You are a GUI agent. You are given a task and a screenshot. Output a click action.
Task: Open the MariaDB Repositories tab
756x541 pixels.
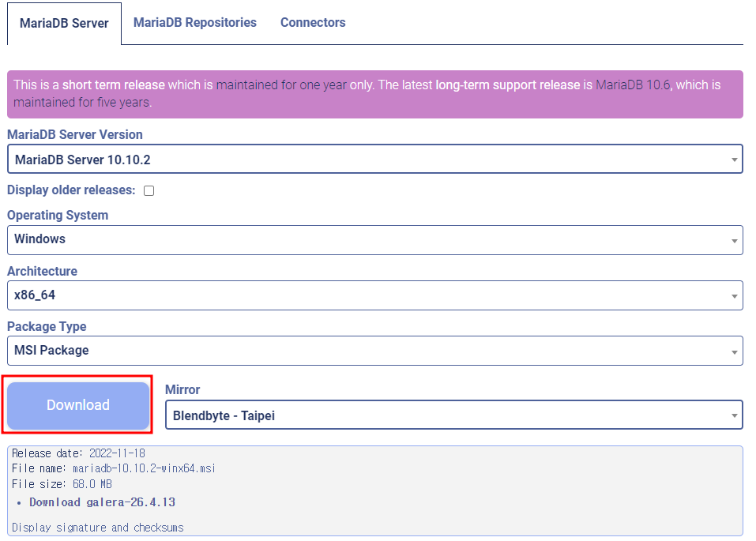(x=195, y=23)
